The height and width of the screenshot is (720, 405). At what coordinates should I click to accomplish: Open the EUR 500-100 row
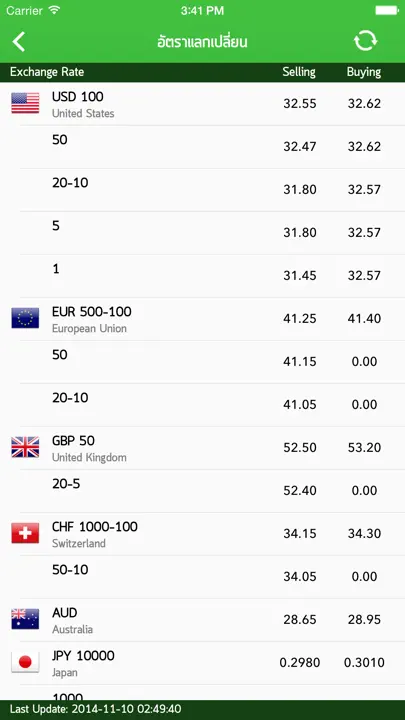click(202, 319)
